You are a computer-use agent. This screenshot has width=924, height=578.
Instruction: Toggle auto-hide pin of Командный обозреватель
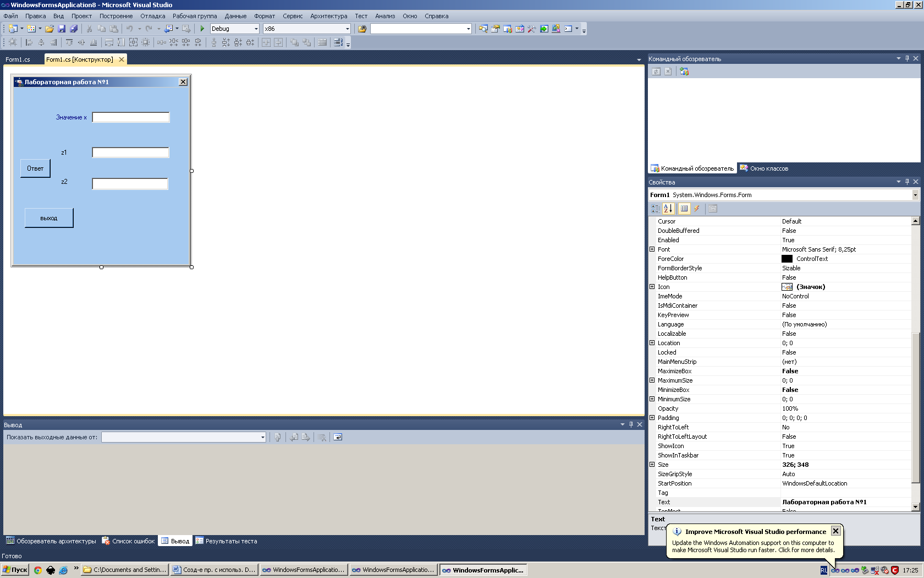pyautogui.click(x=907, y=58)
